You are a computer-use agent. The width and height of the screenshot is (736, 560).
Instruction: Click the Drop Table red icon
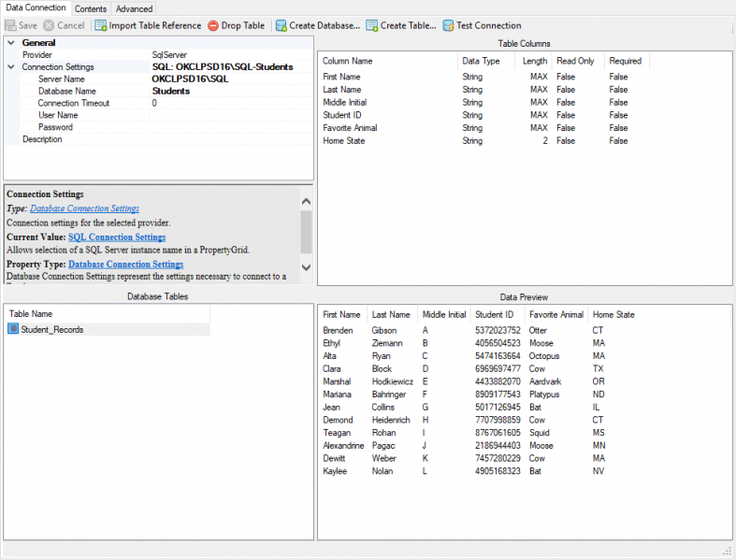point(213,25)
